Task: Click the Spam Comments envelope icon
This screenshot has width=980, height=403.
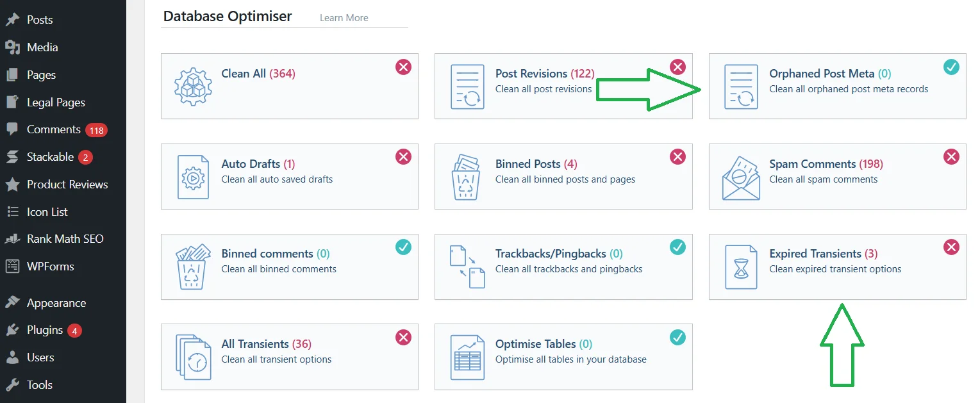Action: 741,177
